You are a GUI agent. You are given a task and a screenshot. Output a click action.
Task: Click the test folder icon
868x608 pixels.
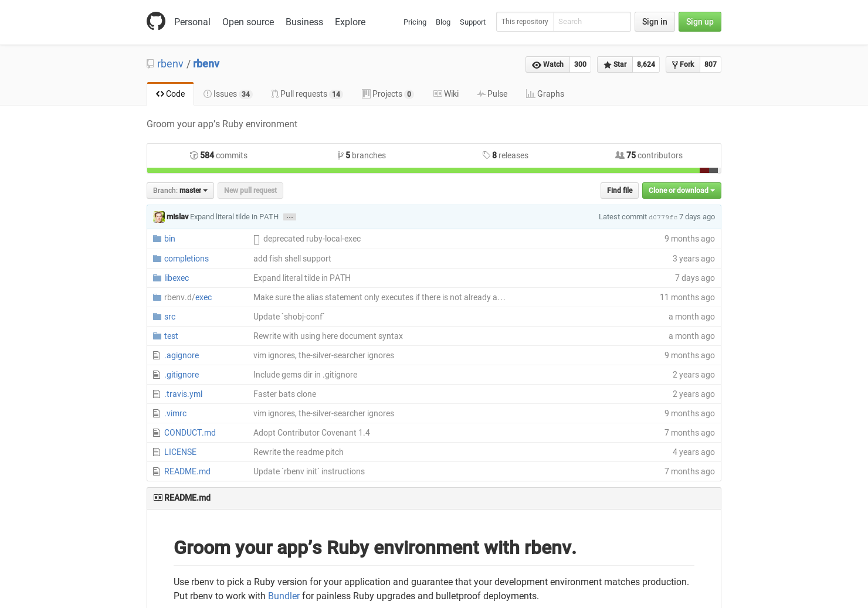(157, 336)
